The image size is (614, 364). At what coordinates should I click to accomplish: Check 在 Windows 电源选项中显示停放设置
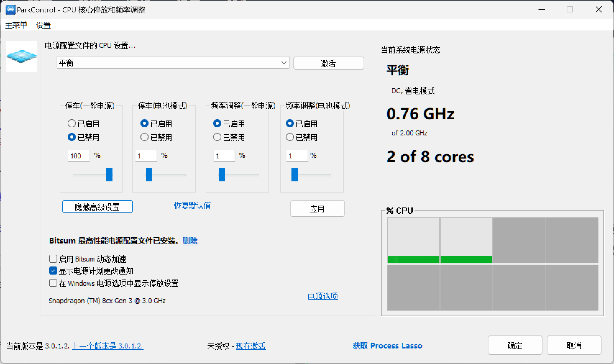coord(53,283)
